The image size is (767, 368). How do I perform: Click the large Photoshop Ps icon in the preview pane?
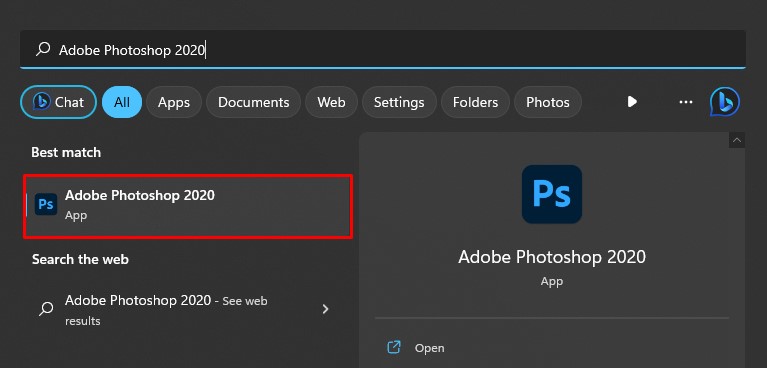(552, 194)
